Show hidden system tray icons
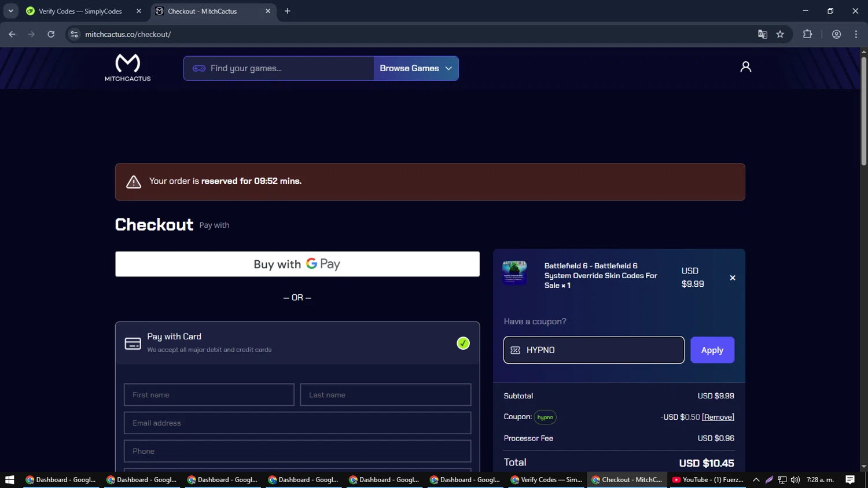The image size is (868, 488). [756, 480]
